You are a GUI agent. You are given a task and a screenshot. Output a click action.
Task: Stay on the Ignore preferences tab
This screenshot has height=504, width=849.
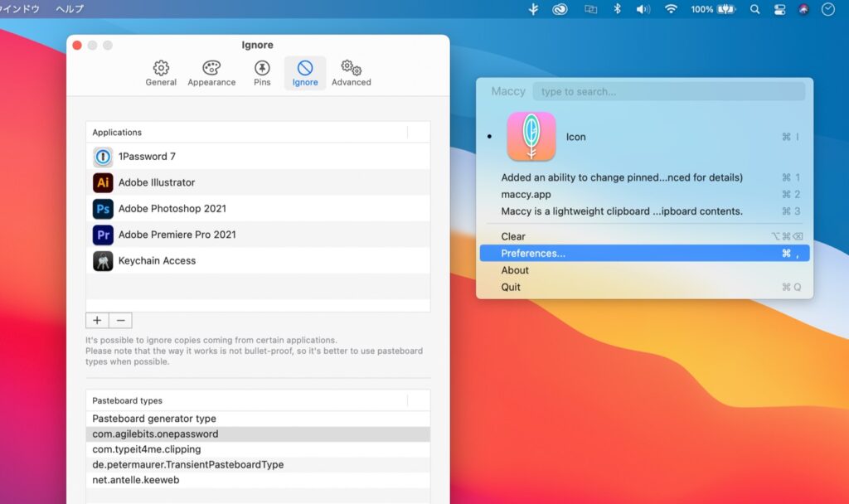click(305, 72)
